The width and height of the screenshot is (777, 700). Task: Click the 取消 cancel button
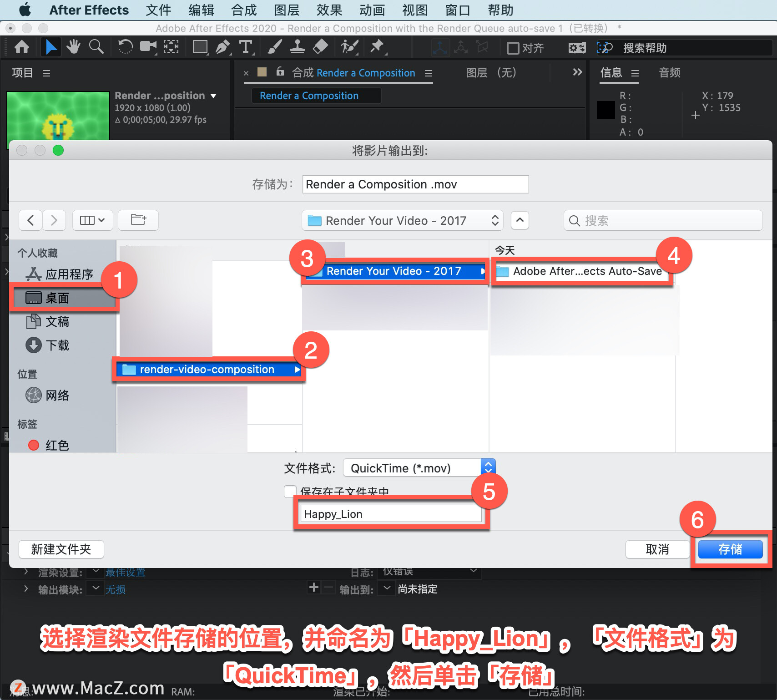[657, 549]
